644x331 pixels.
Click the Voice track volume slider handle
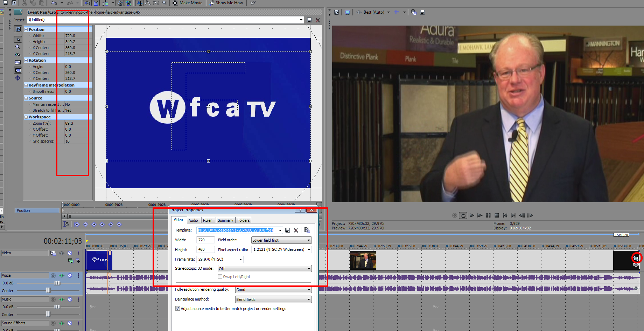click(x=57, y=283)
